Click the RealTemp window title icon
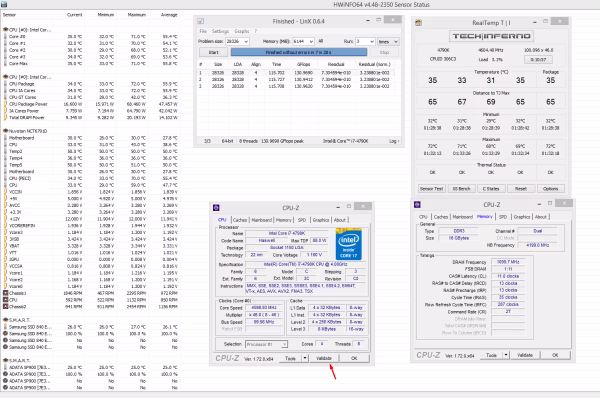The image size is (600, 398). (419, 23)
